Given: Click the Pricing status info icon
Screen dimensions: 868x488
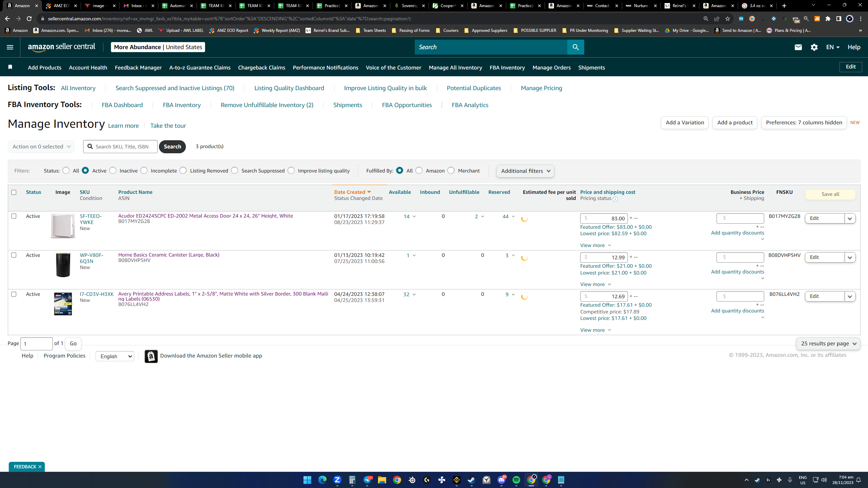Looking at the screenshot, I should (x=615, y=199).
